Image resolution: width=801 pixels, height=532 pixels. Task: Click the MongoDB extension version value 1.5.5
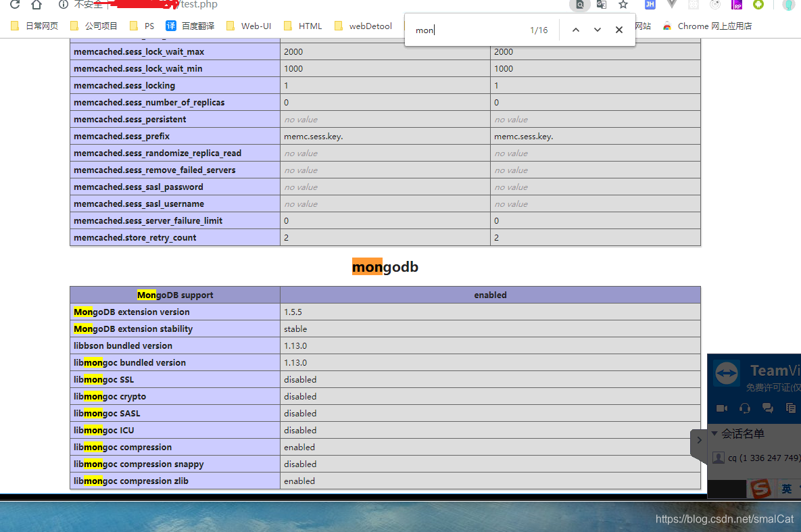tap(293, 312)
